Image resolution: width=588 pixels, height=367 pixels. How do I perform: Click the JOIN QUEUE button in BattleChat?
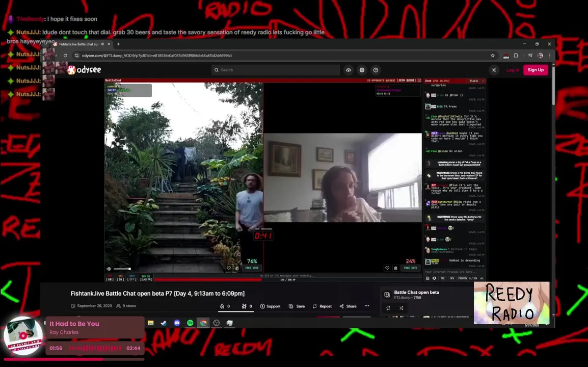coord(407,81)
